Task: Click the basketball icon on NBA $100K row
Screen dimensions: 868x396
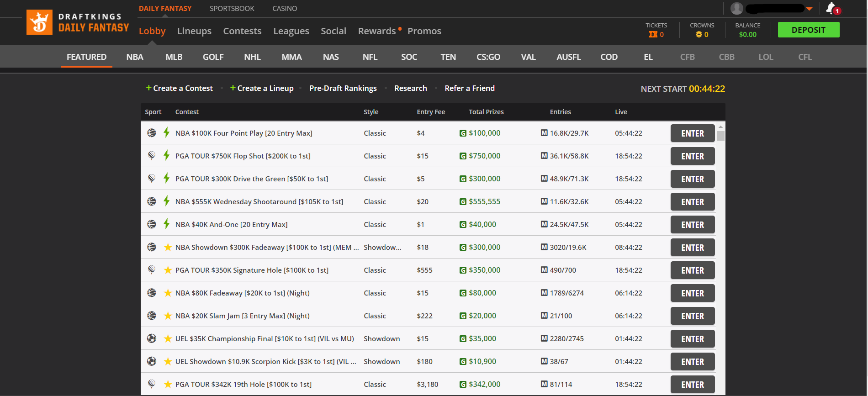Action: 152,133
